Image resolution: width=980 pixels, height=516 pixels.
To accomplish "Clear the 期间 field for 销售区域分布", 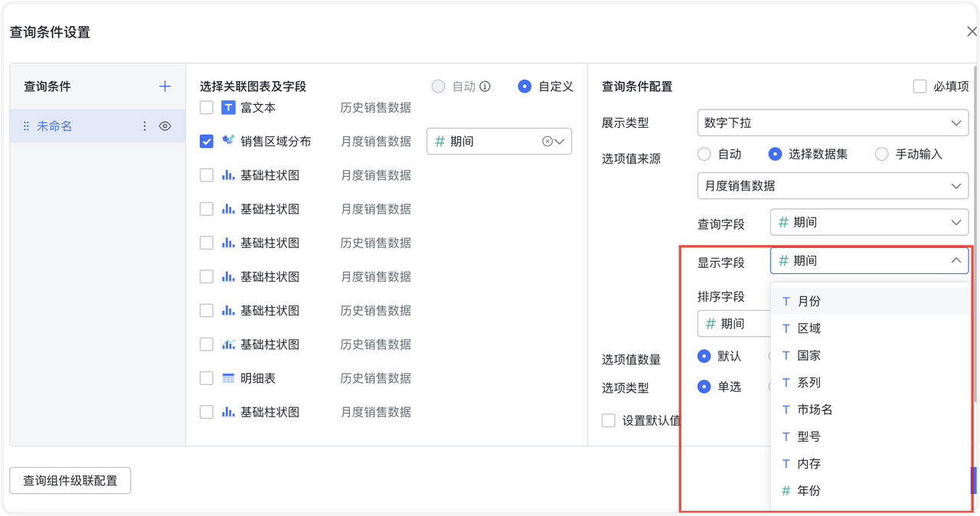I will click(547, 142).
